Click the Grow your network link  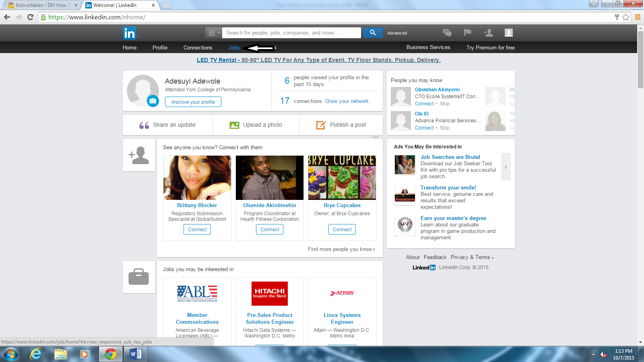(x=347, y=101)
